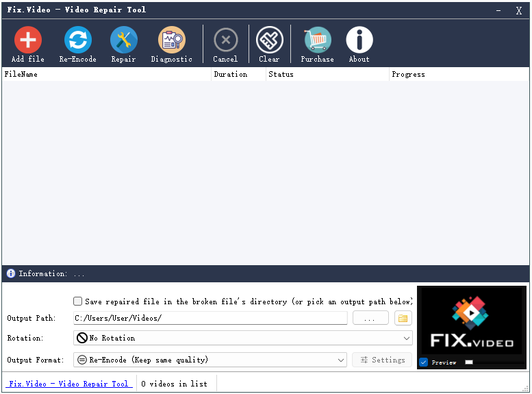
Task: Open the Output Format dropdown
Action: (x=210, y=360)
